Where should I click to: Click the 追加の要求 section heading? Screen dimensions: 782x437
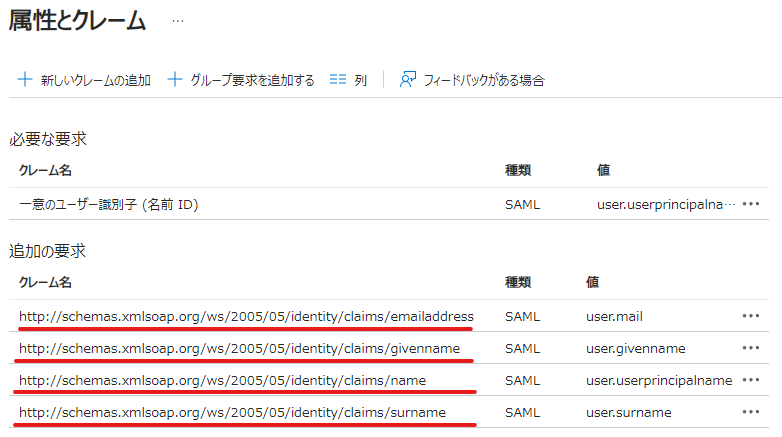click(47, 251)
